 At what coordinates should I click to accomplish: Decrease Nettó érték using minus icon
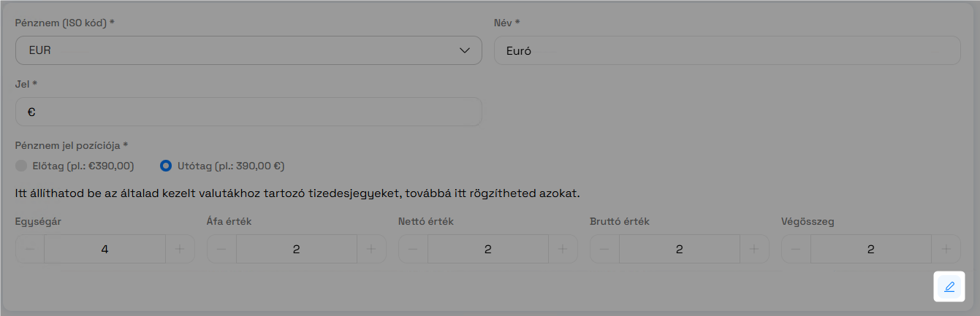[413, 249]
